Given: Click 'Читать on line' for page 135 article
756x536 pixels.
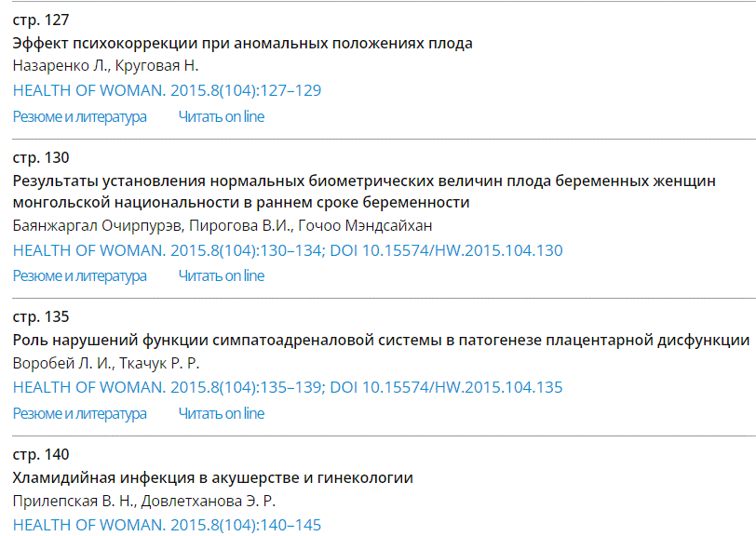Looking at the screenshot, I should point(222,413).
